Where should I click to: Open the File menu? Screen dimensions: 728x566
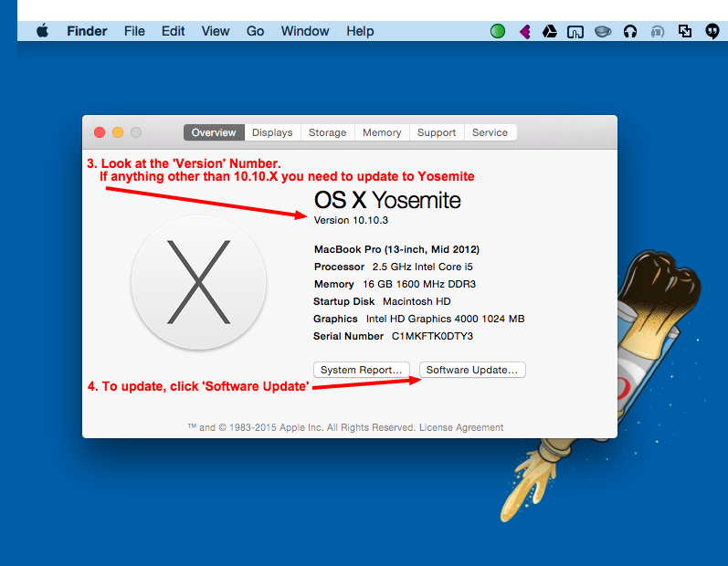(134, 31)
